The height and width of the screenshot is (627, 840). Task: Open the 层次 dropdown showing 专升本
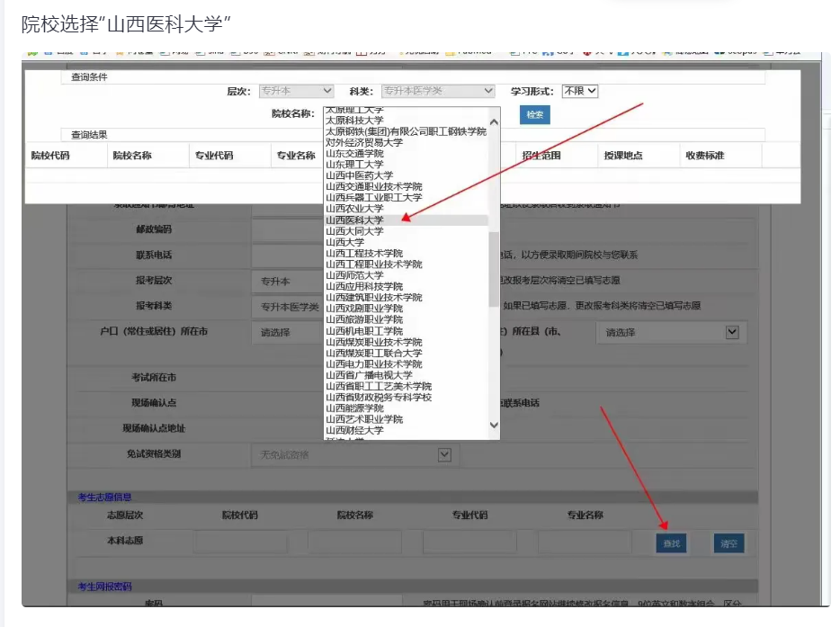pos(296,91)
